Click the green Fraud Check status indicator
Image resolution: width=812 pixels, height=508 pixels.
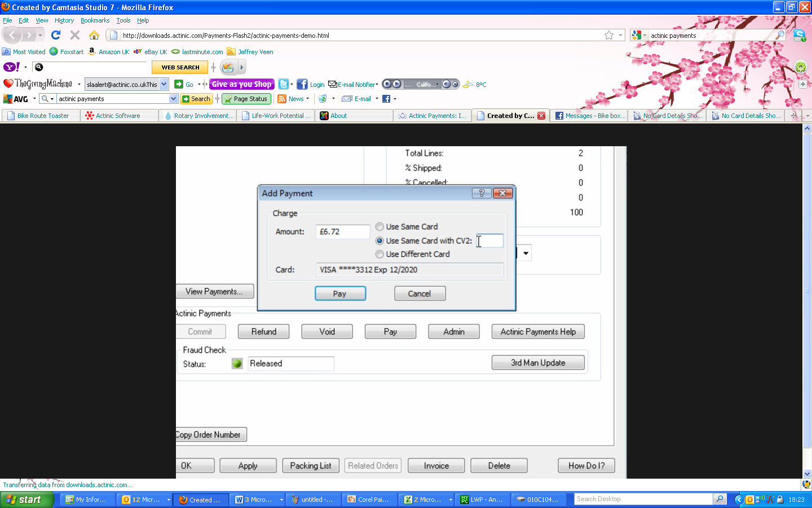237,364
